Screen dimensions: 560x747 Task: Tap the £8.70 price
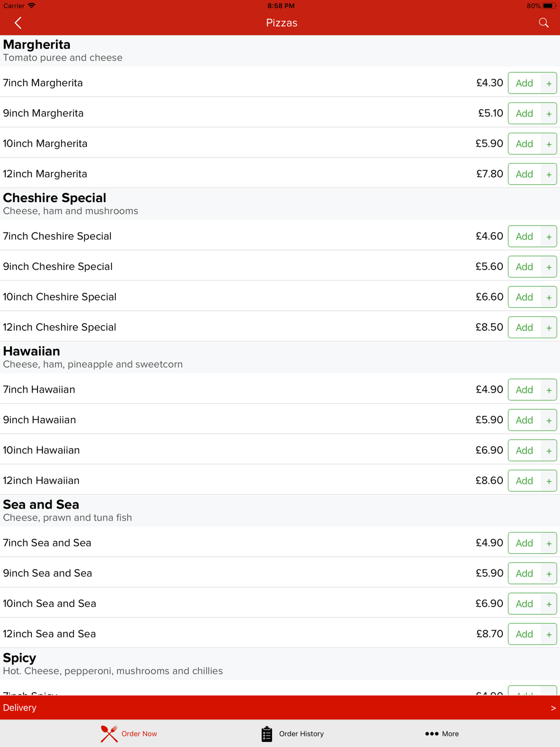489,634
